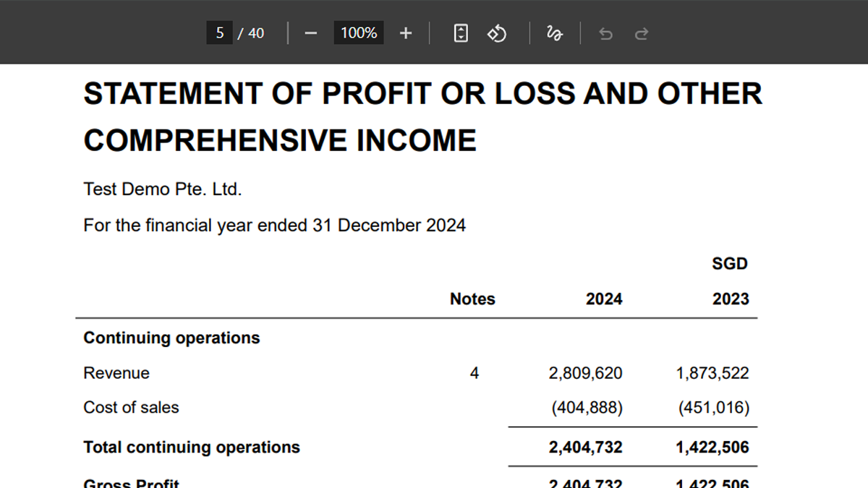
Task: Click the statement title heading
Action: pos(422,116)
